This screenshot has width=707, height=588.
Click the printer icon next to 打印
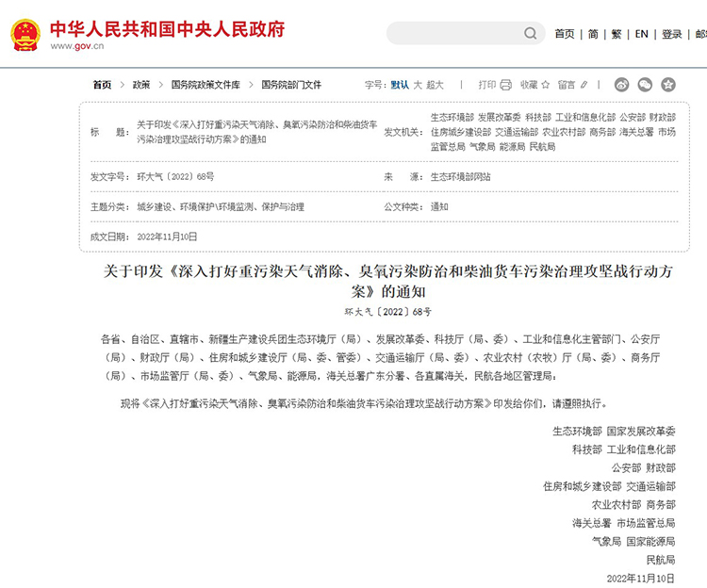click(x=506, y=85)
